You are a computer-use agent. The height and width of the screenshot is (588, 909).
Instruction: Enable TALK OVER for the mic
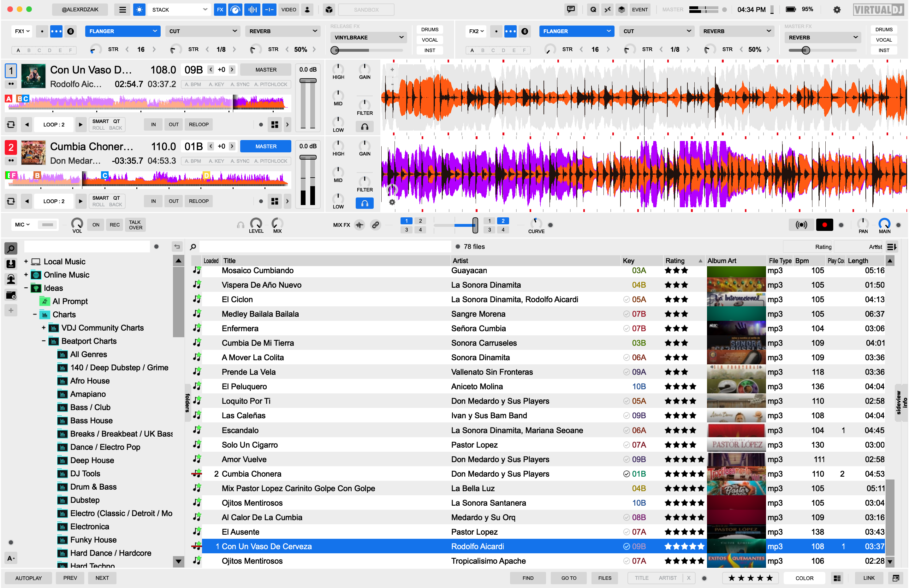click(x=135, y=225)
